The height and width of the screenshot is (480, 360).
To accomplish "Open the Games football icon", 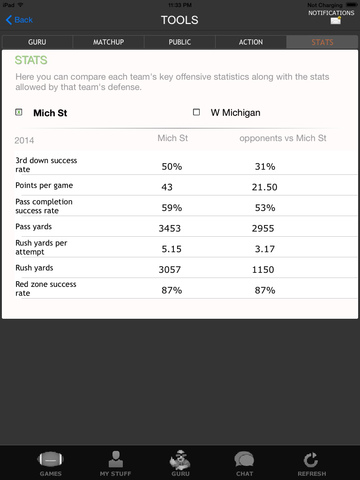I will tap(50, 459).
